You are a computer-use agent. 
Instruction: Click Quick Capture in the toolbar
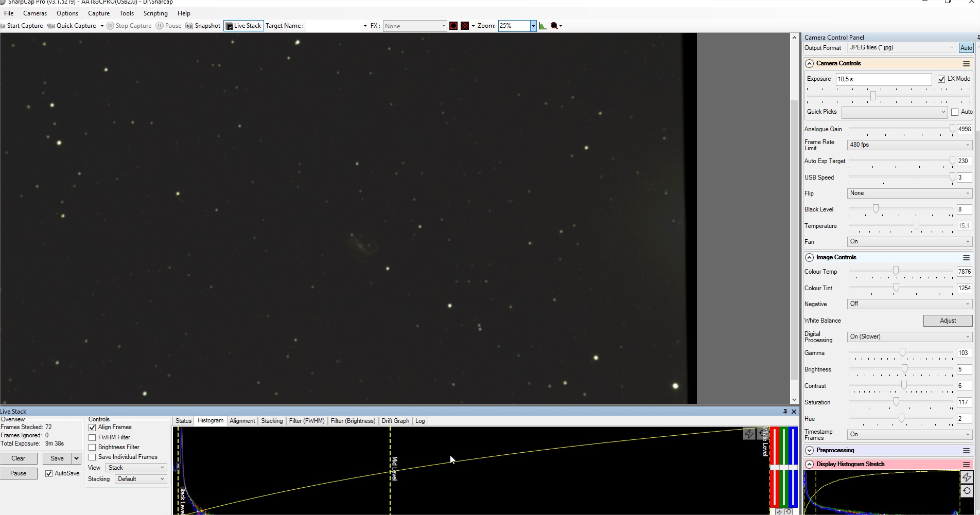pos(72,26)
